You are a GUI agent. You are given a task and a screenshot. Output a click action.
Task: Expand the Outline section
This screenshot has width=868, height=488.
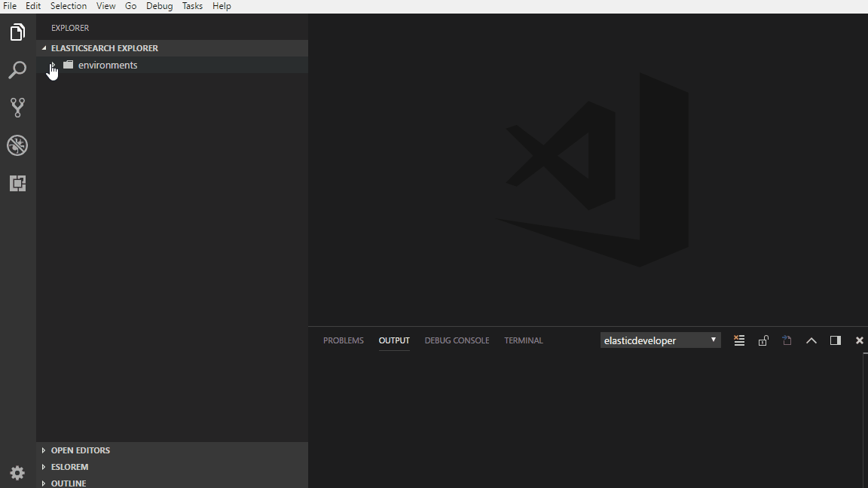tap(43, 483)
